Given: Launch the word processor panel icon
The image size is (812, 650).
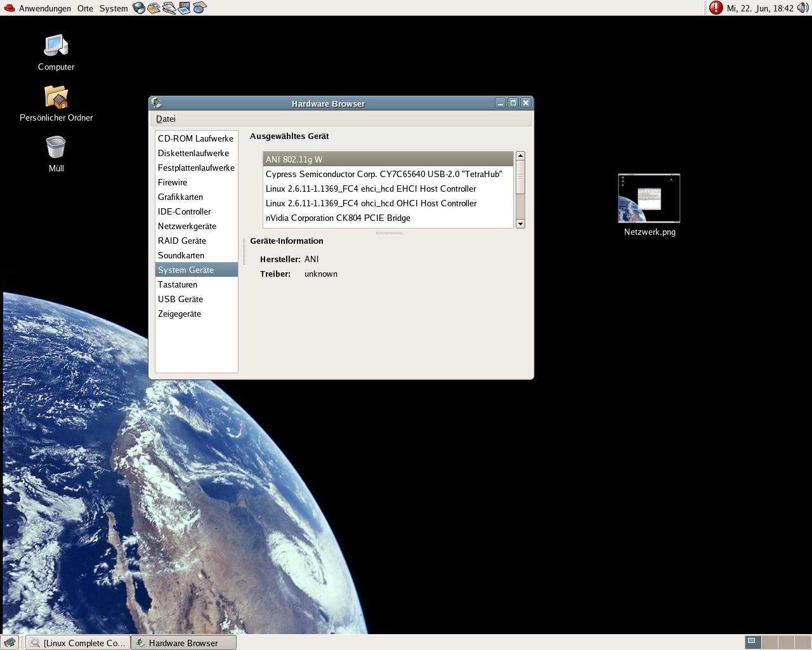Looking at the screenshot, I should click(169, 8).
